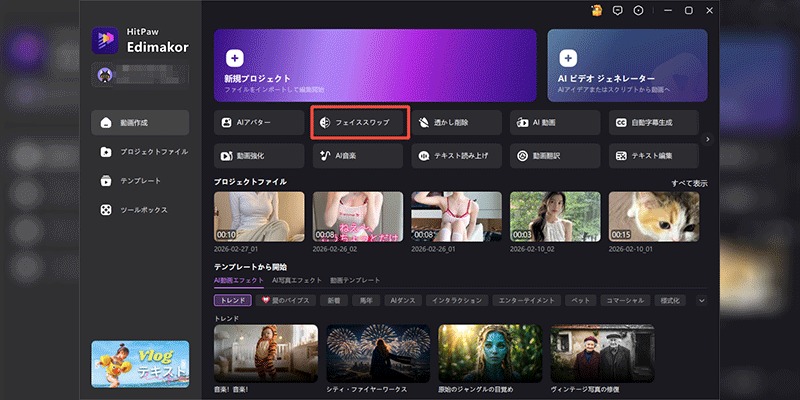Open the 原始のジャングルの目覚め template
Viewport: 800px width, 400px height.
pyautogui.click(x=490, y=353)
